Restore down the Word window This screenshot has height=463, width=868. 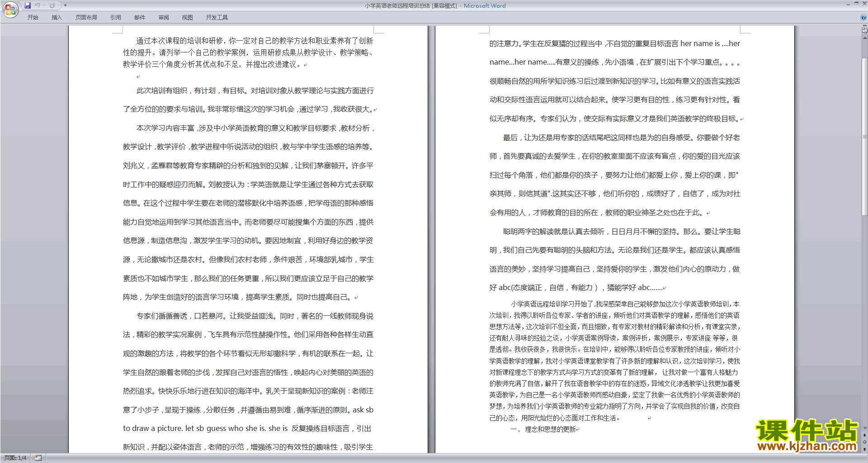click(856, 4)
